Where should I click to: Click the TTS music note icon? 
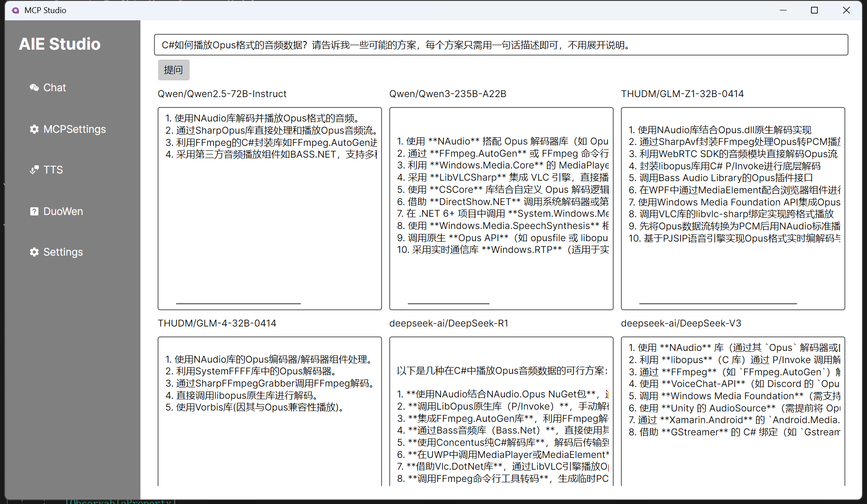click(34, 170)
